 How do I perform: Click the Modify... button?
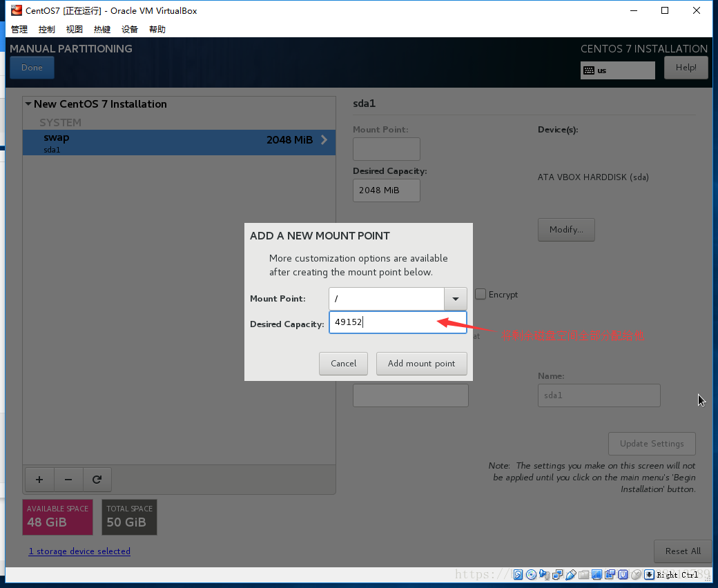pos(566,230)
